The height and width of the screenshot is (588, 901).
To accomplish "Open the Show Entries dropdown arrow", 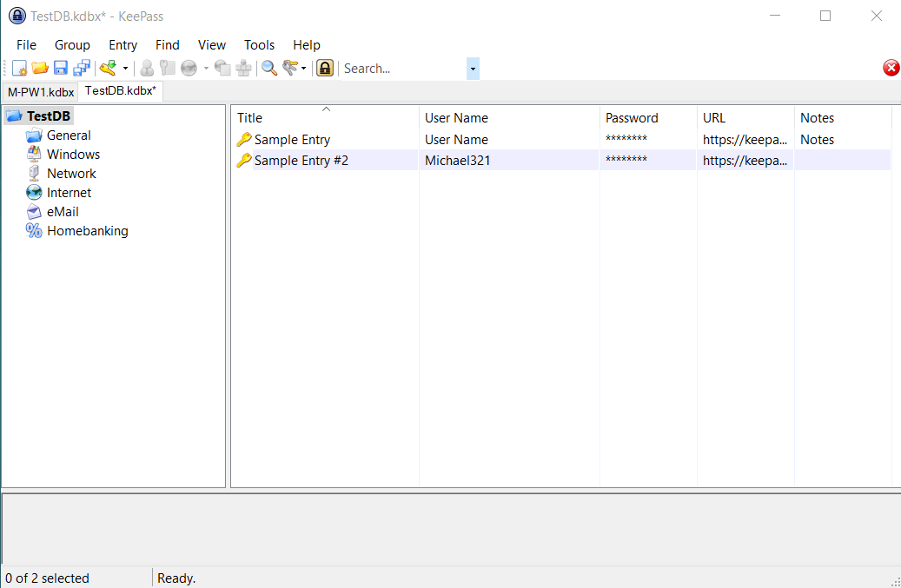I will pos(303,69).
